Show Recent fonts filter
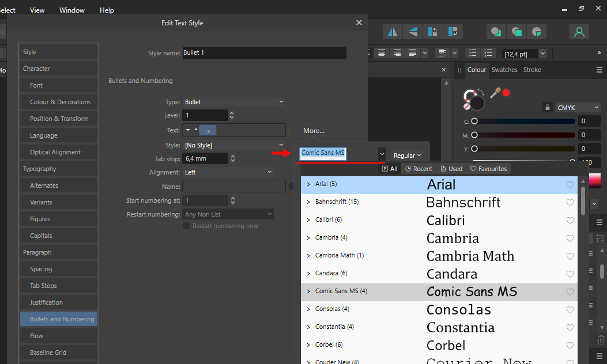The width and height of the screenshot is (607, 364). pyautogui.click(x=419, y=169)
